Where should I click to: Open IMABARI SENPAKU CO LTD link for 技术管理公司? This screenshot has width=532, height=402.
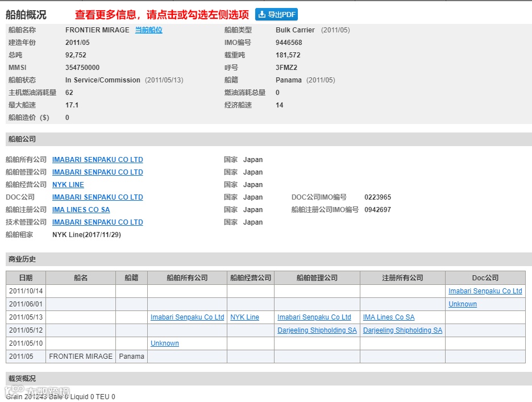(x=97, y=222)
